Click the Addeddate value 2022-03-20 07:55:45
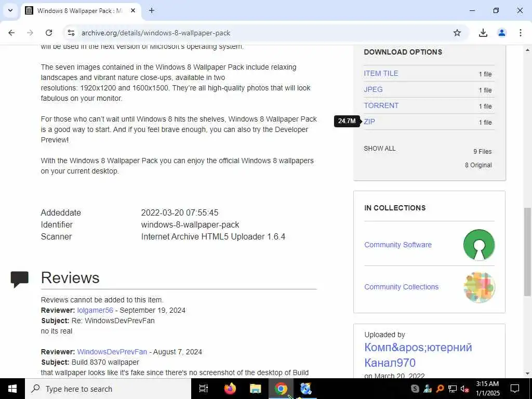This screenshot has height=399, width=532. coord(180,212)
